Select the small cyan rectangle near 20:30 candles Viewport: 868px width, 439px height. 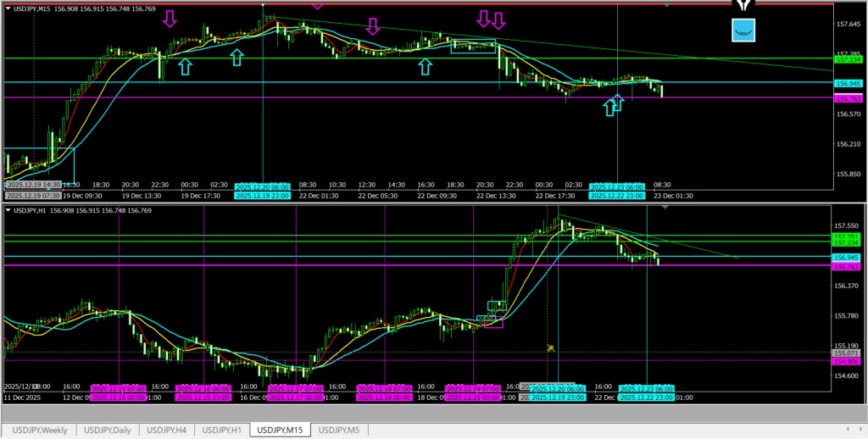[x=473, y=46]
